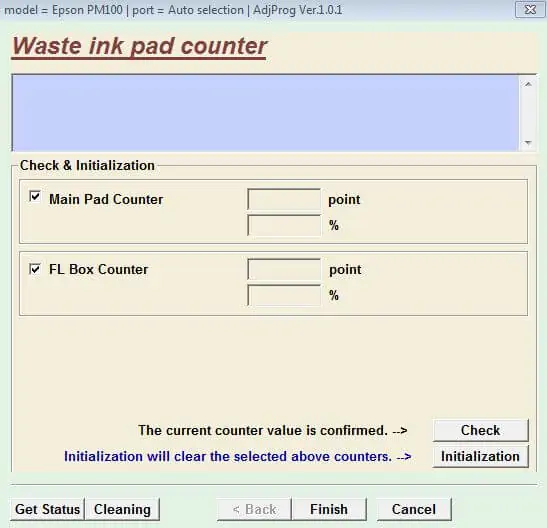Image resolution: width=547 pixels, height=528 pixels.
Task: Click the log area scroll up arrow
Action: (x=528, y=84)
